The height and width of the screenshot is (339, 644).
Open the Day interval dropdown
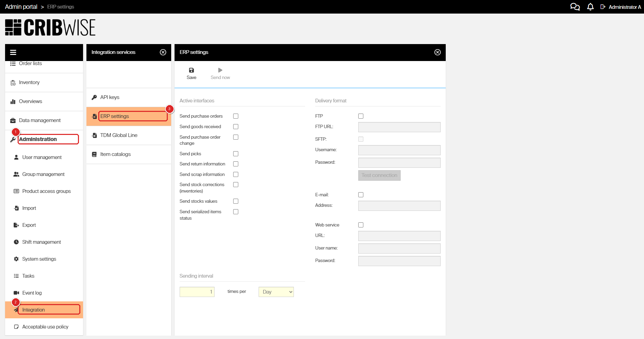[276, 292]
